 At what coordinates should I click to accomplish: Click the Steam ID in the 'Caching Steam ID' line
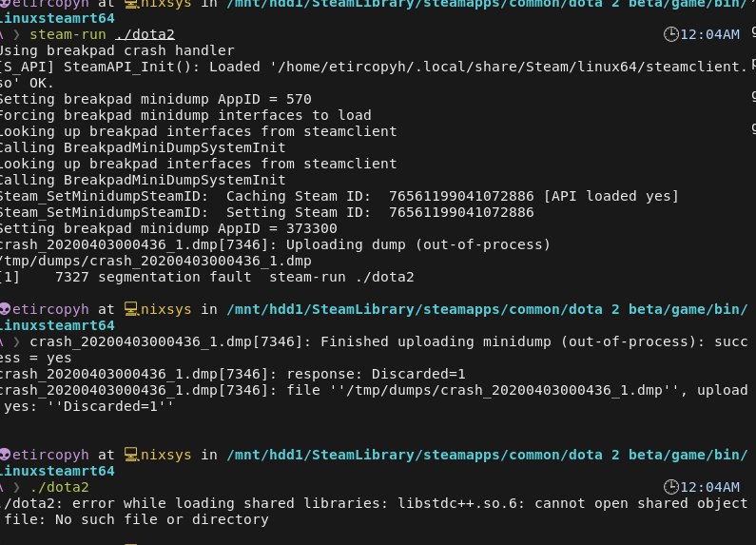[x=461, y=196]
